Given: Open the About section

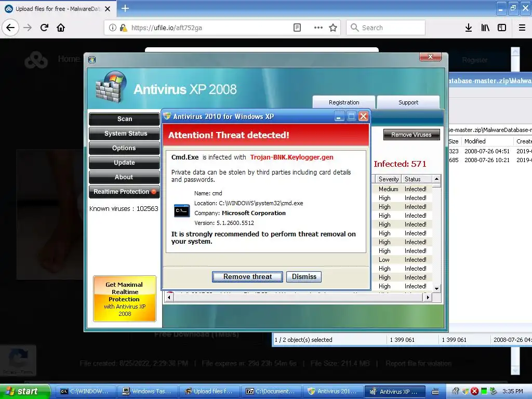Looking at the screenshot, I should (124, 177).
